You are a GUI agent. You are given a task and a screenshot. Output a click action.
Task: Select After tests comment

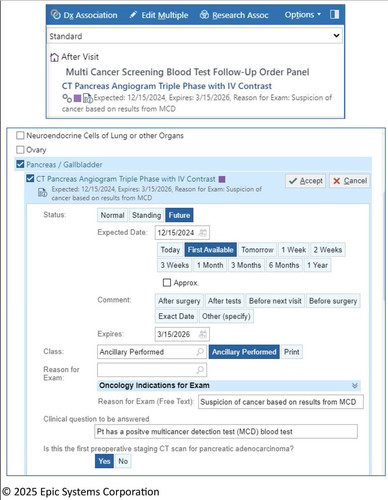pos(224,301)
